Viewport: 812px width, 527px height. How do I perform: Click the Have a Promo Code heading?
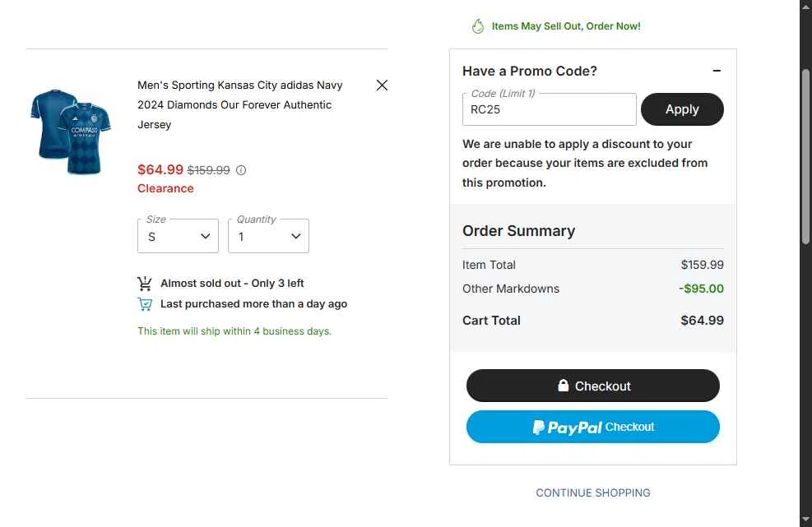[x=530, y=71]
